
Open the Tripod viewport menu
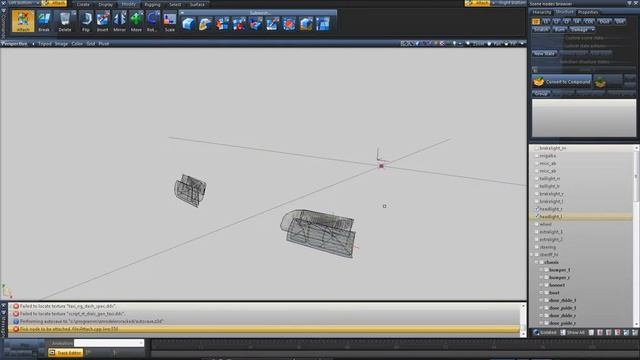coord(44,44)
